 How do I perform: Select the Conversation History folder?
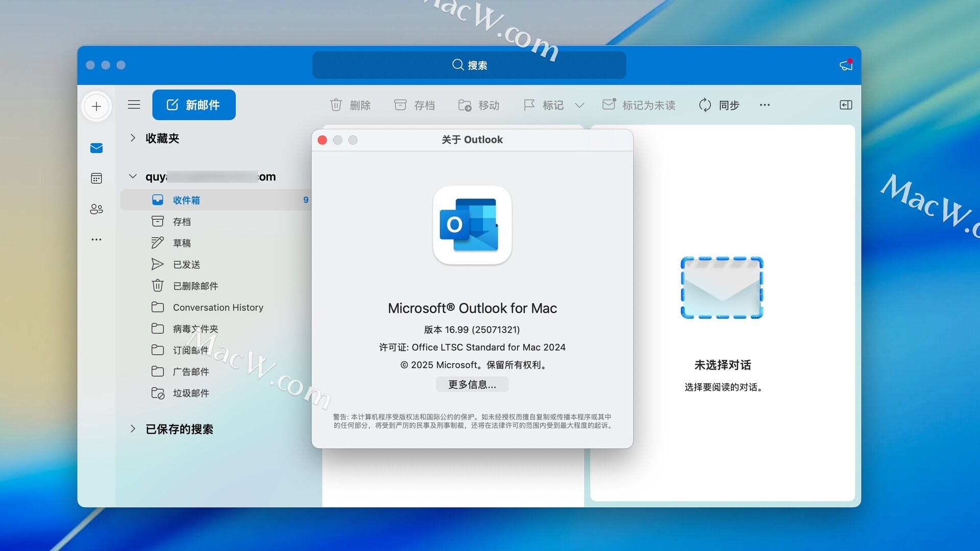click(x=216, y=307)
